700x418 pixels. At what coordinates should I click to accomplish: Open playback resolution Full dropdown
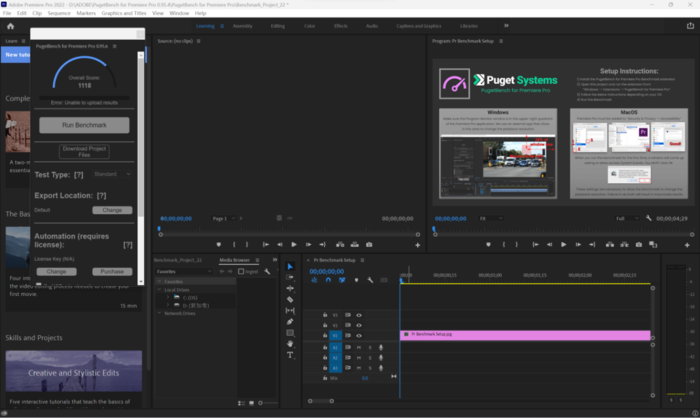[627, 218]
